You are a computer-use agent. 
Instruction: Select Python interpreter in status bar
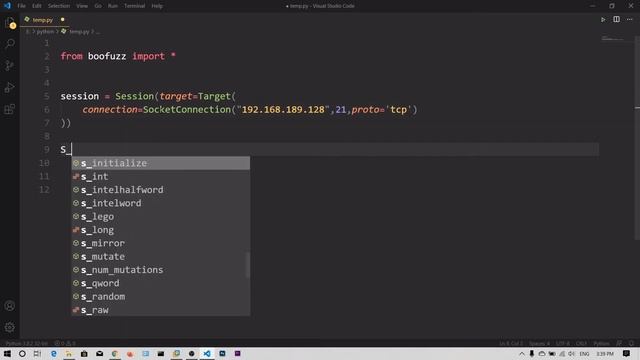pyautogui.click(x=27, y=343)
